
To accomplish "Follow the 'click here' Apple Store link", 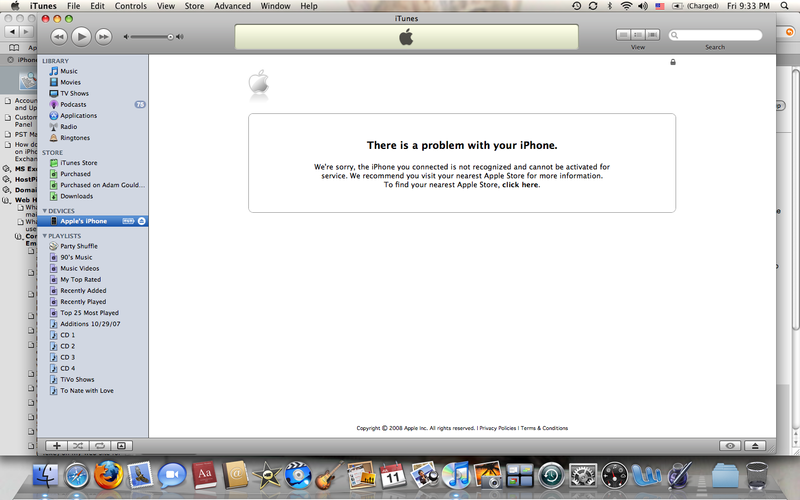I will point(520,185).
